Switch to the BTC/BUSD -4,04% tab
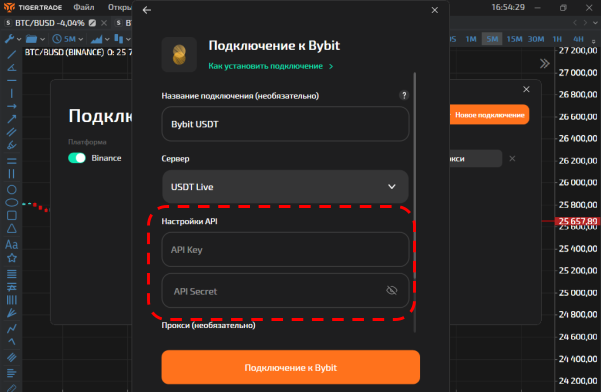This screenshot has height=392, width=601. pos(49,23)
